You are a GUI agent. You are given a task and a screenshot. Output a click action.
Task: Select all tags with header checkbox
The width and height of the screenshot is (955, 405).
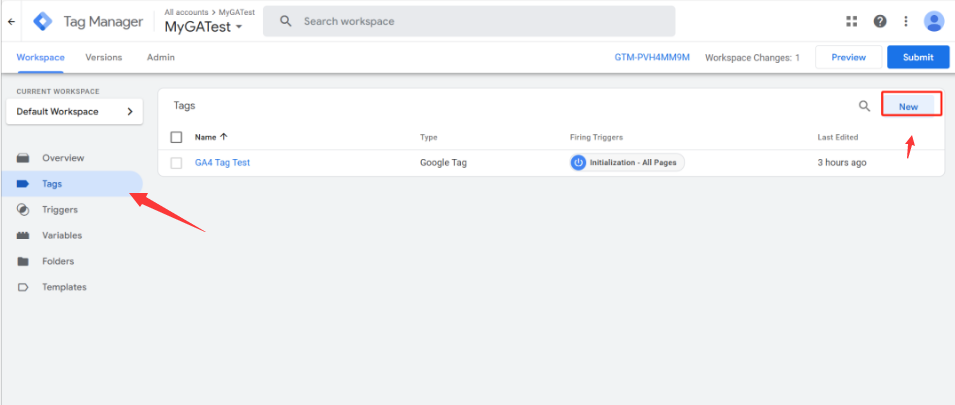[176, 137]
